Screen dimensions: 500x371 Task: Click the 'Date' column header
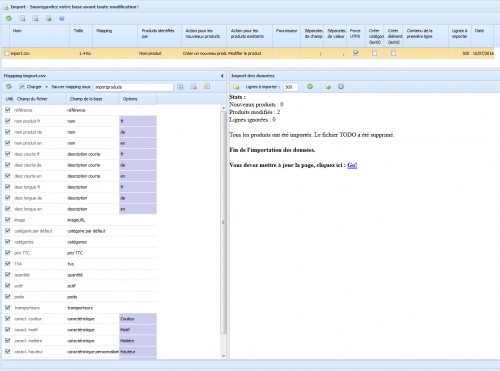coord(482,36)
